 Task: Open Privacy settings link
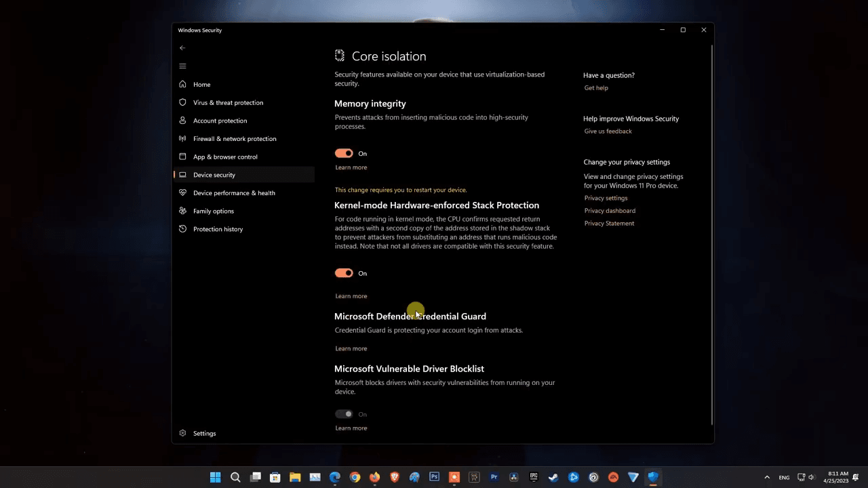click(x=606, y=198)
